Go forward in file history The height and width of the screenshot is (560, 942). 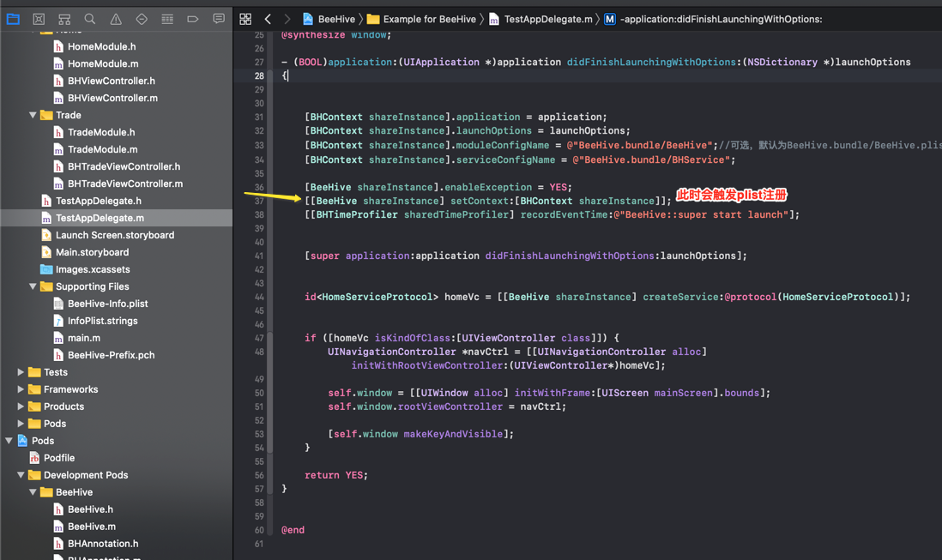coord(287,19)
